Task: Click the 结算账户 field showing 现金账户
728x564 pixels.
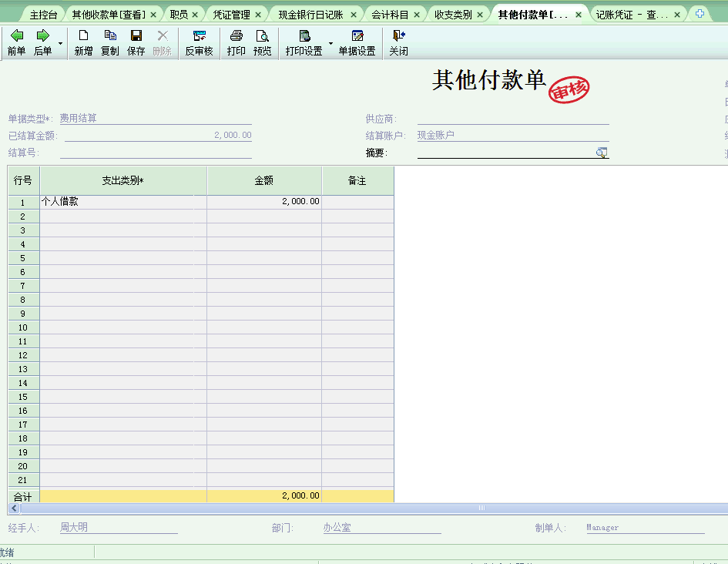Action: tap(513, 135)
